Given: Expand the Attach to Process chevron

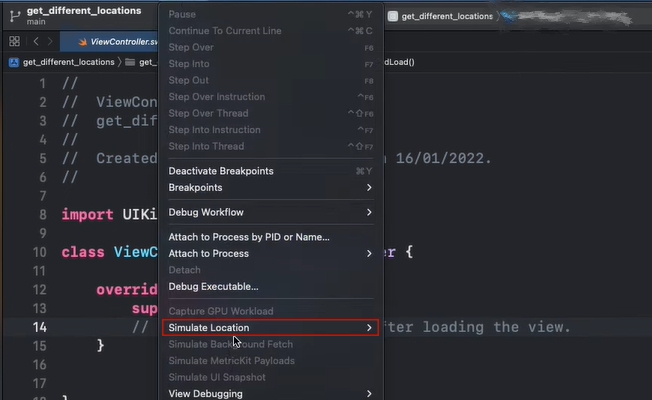Looking at the screenshot, I should click(x=369, y=254).
